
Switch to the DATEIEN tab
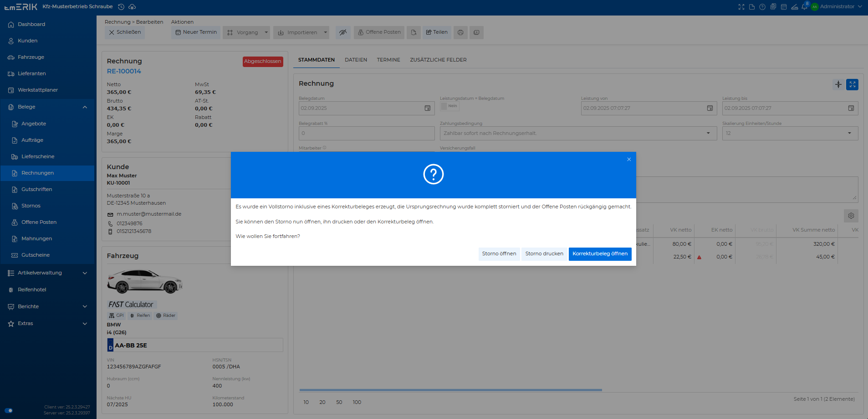coord(356,60)
